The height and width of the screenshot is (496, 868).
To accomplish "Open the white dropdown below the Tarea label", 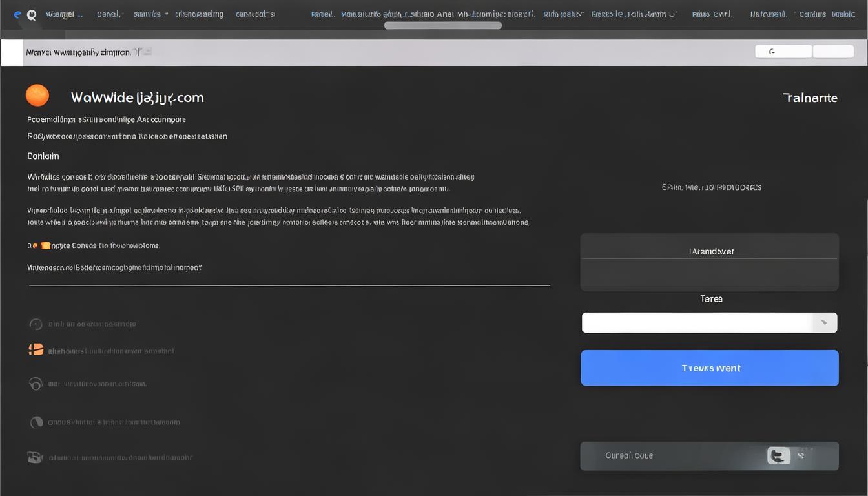I will [x=697, y=323].
